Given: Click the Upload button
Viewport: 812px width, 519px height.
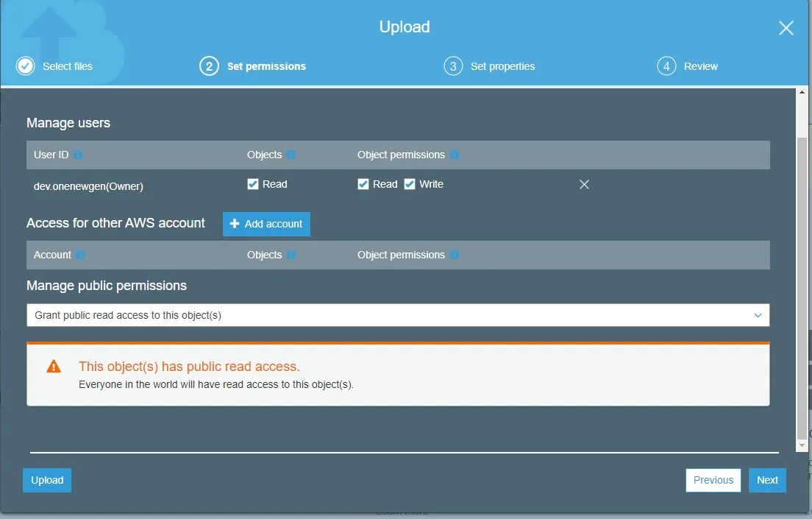Looking at the screenshot, I should click(x=47, y=480).
